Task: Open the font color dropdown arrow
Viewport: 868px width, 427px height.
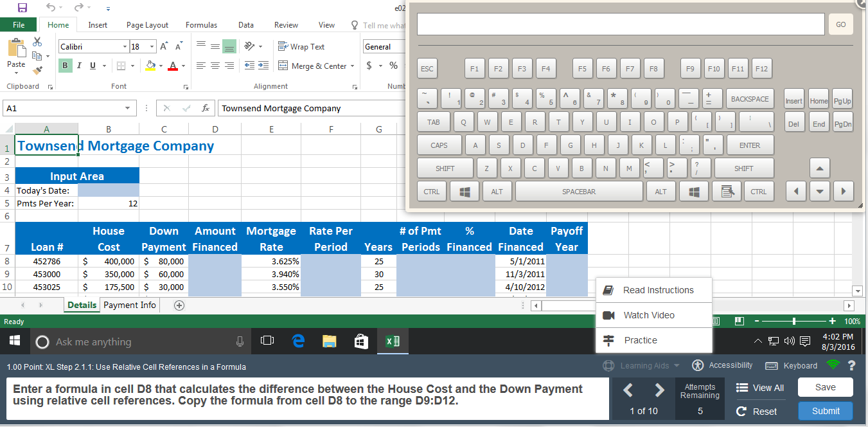Action: tap(182, 66)
